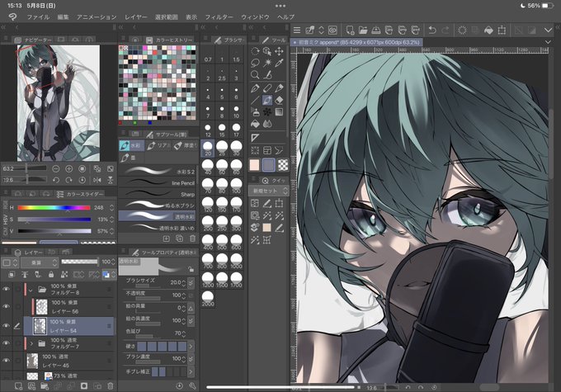This screenshot has width=561, height=392.
Task: Choose brush size preset 50
Action: click(222, 167)
